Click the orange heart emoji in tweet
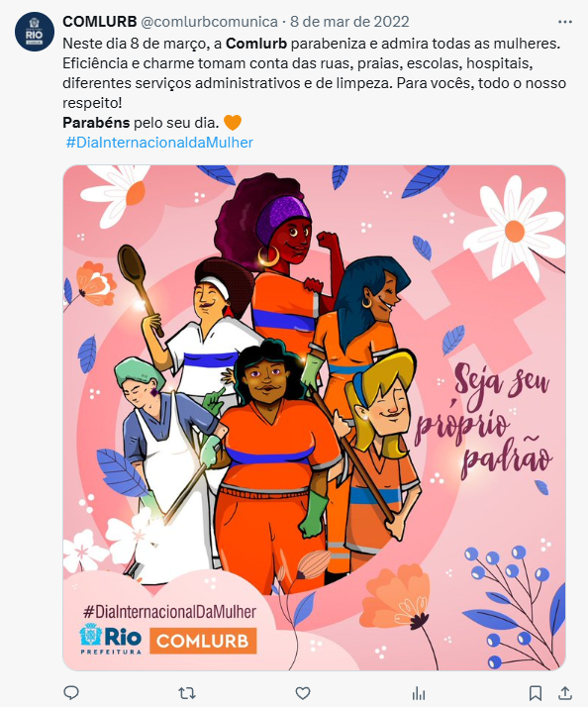Viewport: 588px width, 707px height. pyautogui.click(x=233, y=122)
